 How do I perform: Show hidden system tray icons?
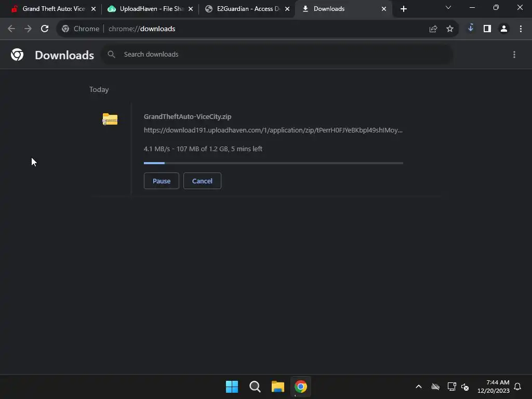click(419, 387)
